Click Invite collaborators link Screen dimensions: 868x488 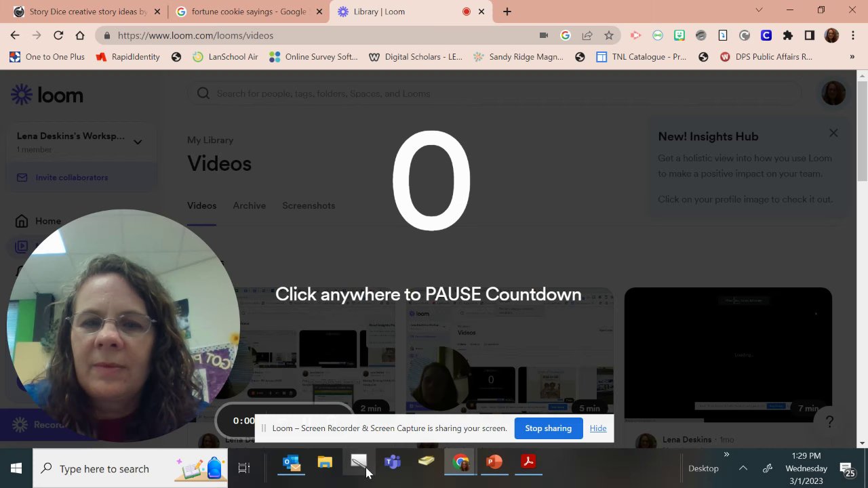point(71,178)
